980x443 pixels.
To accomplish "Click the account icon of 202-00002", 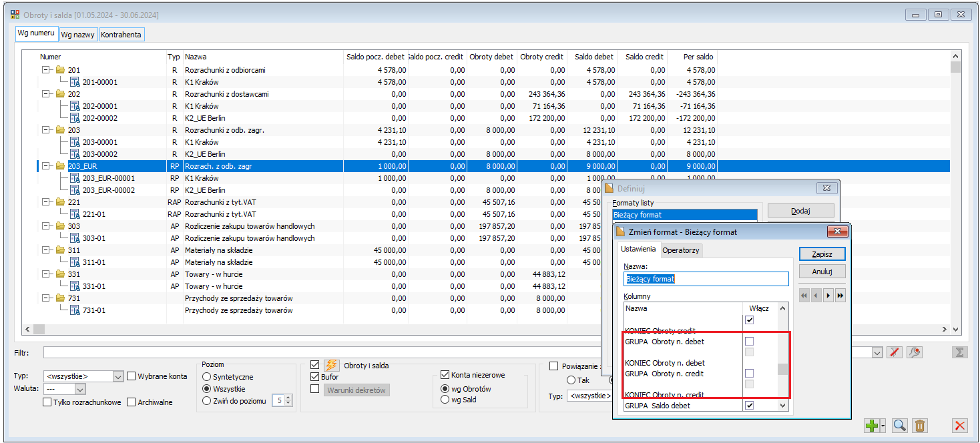I will coord(75,118).
